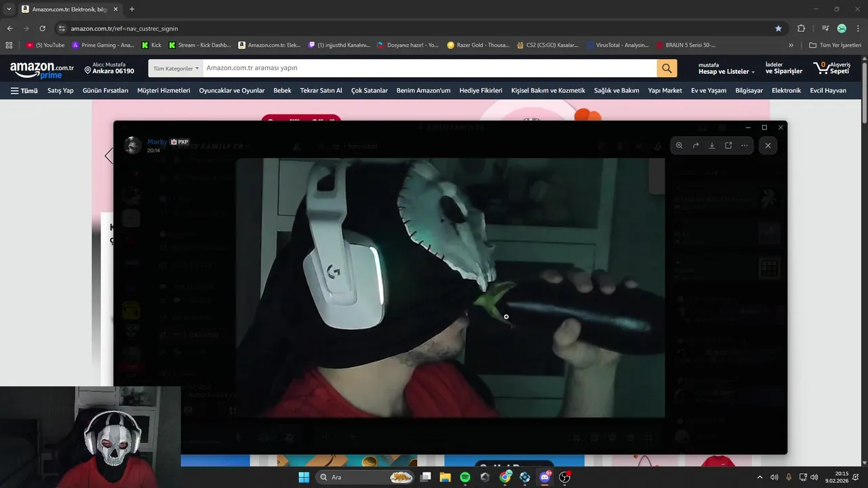Open Tüm Yer İşaretleri folder

pyautogui.click(x=835, y=45)
